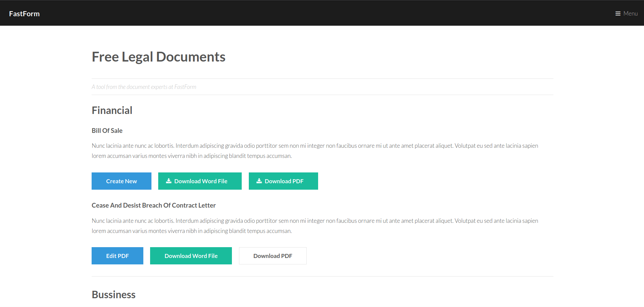Click download icon on Bill Of Sale Word button
644x307 pixels.
[x=169, y=181]
